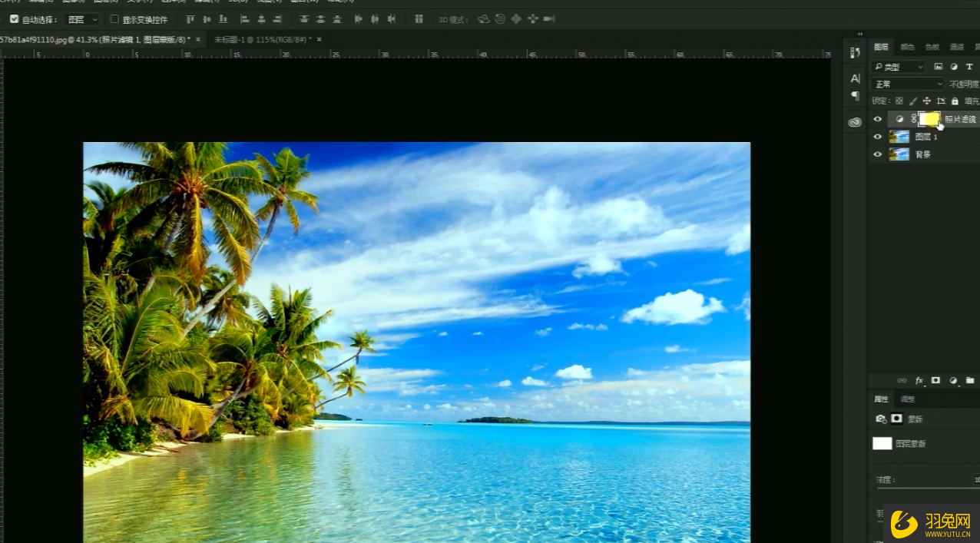
Task: Select the 图层 1 layer thumbnail
Action: pos(899,137)
